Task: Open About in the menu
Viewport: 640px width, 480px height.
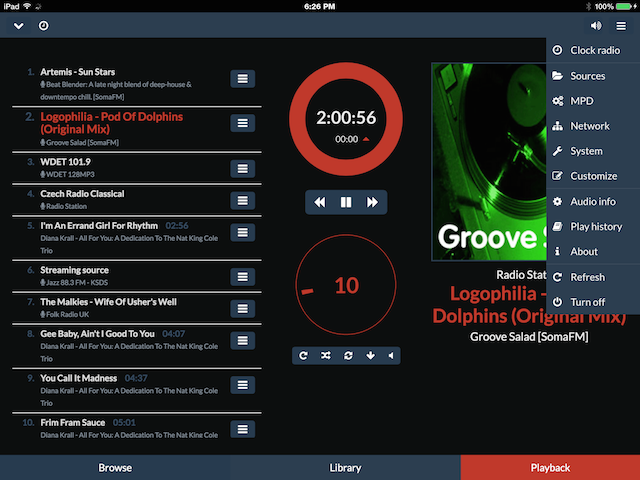Action: pyautogui.click(x=593, y=251)
